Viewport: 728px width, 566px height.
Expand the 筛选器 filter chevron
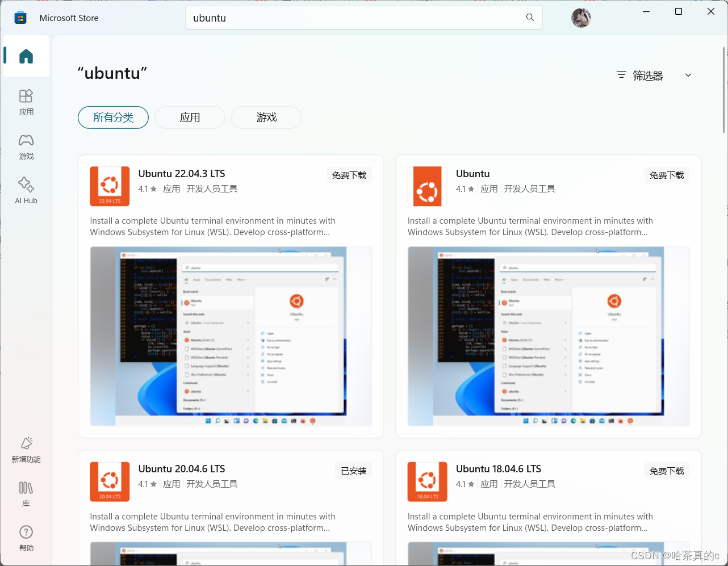point(688,75)
